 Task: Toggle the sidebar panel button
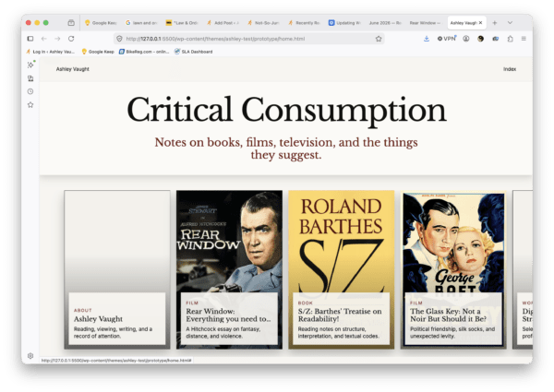point(30,39)
